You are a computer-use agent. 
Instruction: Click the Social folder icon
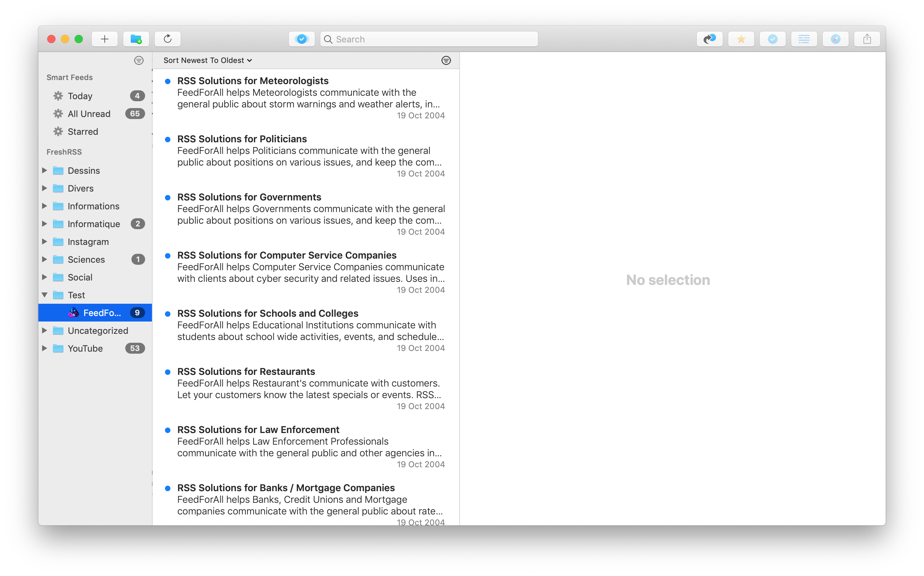click(x=58, y=277)
